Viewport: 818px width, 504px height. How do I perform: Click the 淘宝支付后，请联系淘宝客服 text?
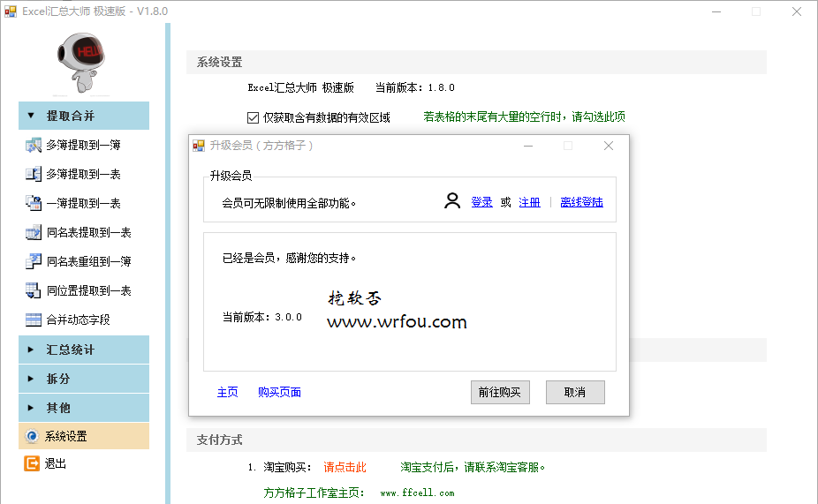click(x=473, y=468)
